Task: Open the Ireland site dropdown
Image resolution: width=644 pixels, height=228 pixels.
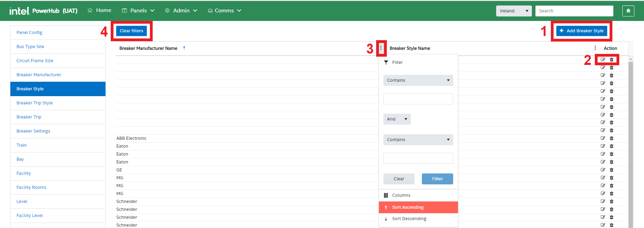Action: pos(514,11)
